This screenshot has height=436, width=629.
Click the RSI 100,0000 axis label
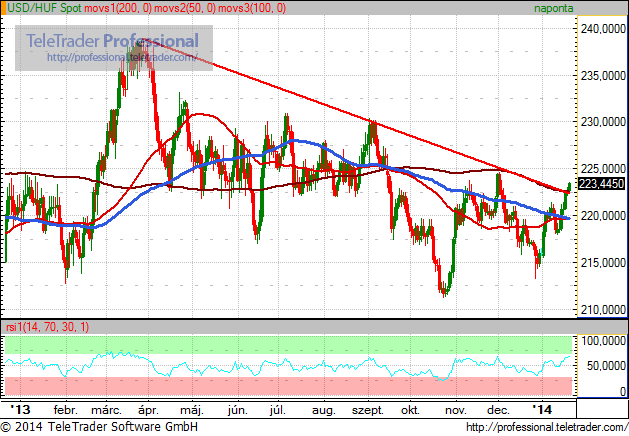[x=603, y=341]
